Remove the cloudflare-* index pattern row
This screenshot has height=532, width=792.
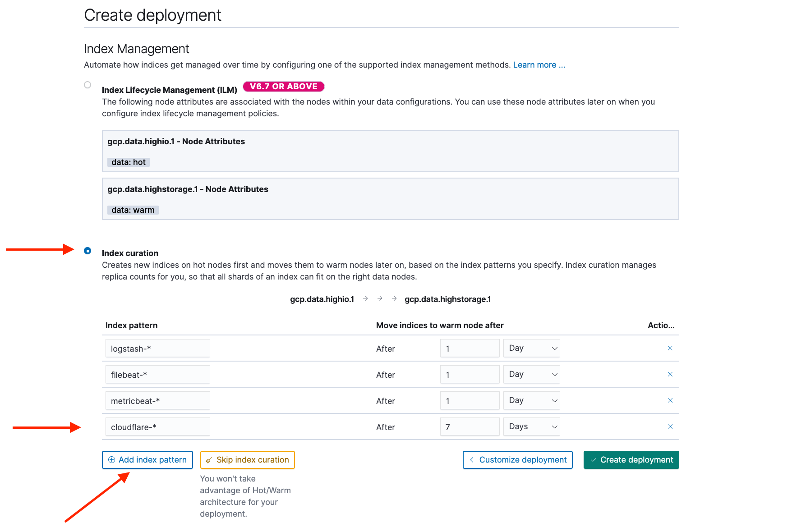pyautogui.click(x=670, y=426)
